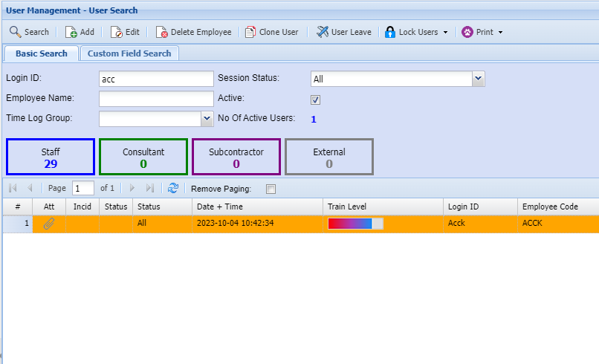Switch to the Custom Field Search tab
The width and height of the screenshot is (599, 364).
pyautogui.click(x=129, y=53)
